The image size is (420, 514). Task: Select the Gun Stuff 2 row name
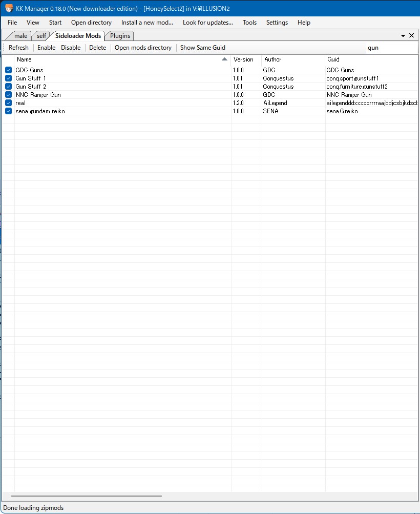click(x=30, y=86)
